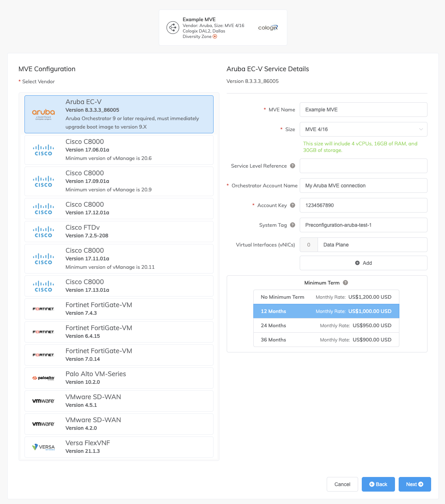Click the US$1,200.00 USD monthly rate

coord(370,297)
